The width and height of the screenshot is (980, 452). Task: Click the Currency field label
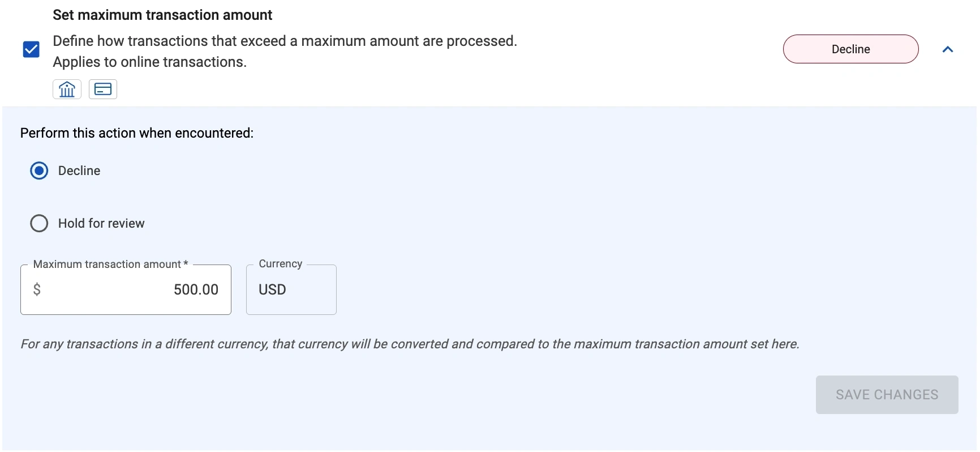click(281, 264)
